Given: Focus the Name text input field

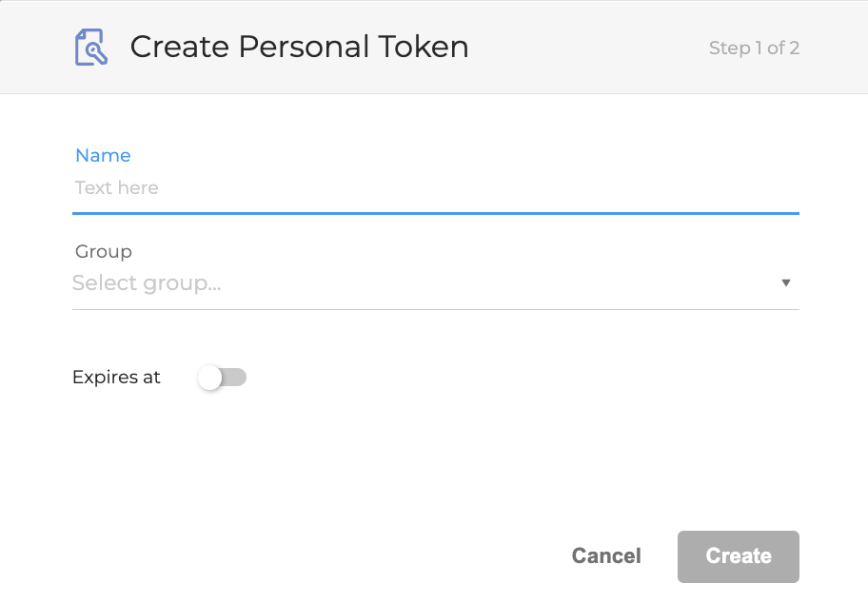Looking at the screenshot, I should (435, 188).
